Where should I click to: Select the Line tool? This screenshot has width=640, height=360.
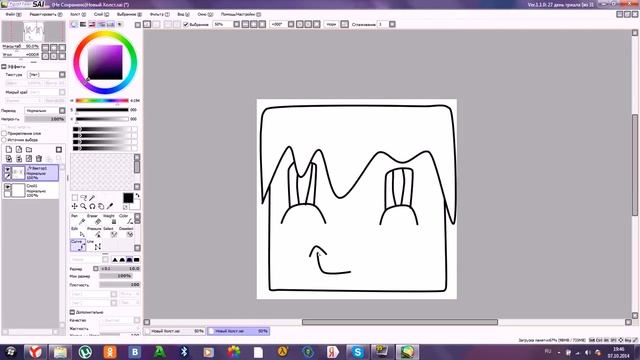(94, 245)
